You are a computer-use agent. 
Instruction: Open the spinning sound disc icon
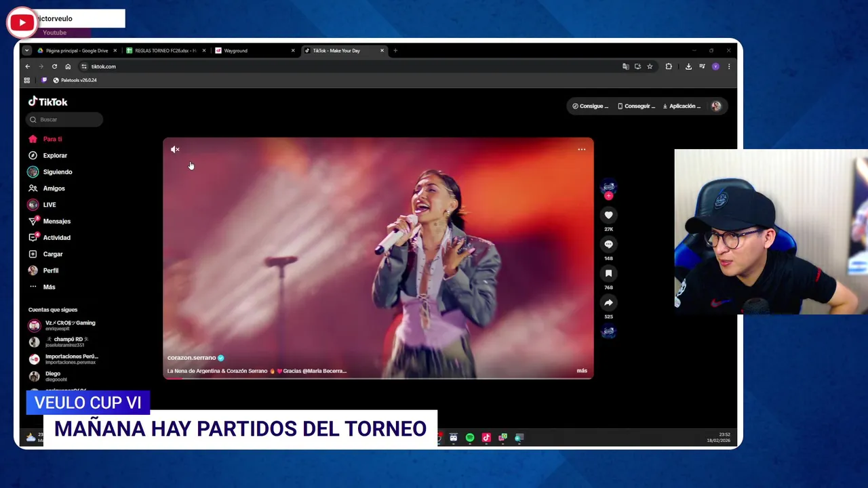[x=608, y=331]
